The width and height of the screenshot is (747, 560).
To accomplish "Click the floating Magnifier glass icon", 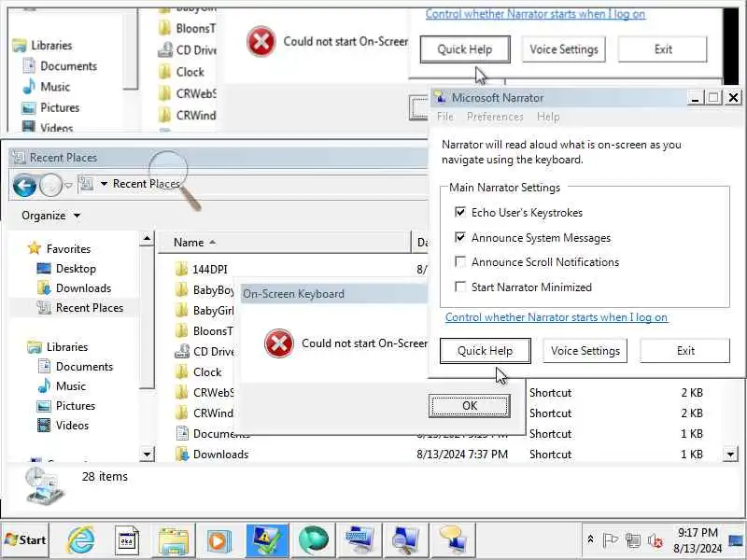I will (175, 179).
